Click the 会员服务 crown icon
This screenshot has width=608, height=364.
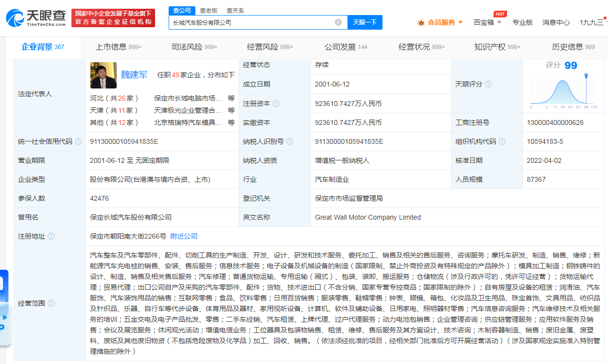tap(421, 22)
